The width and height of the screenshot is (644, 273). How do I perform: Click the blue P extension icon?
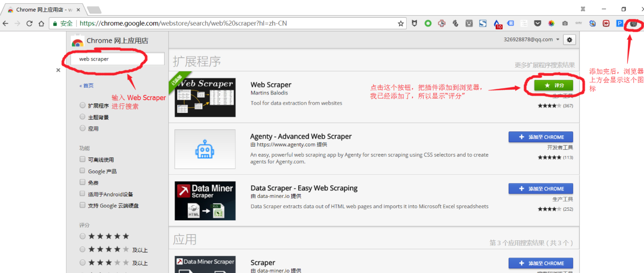[620, 24]
